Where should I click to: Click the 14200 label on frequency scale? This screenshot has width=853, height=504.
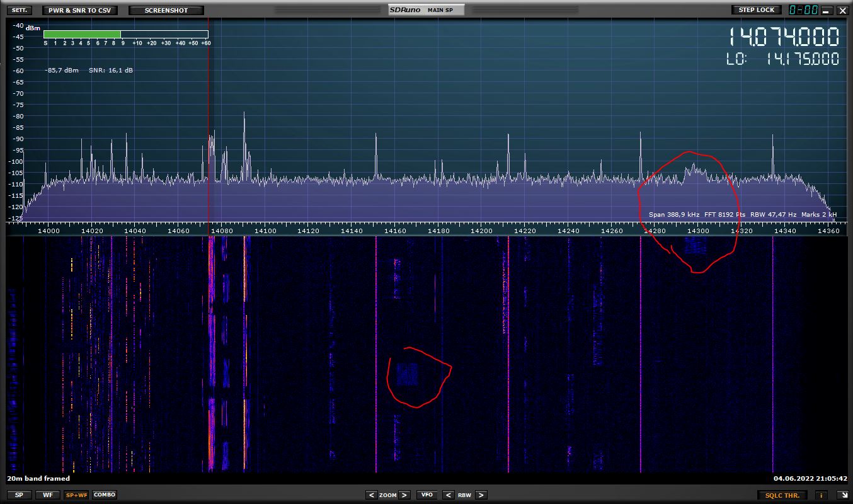[x=482, y=231]
